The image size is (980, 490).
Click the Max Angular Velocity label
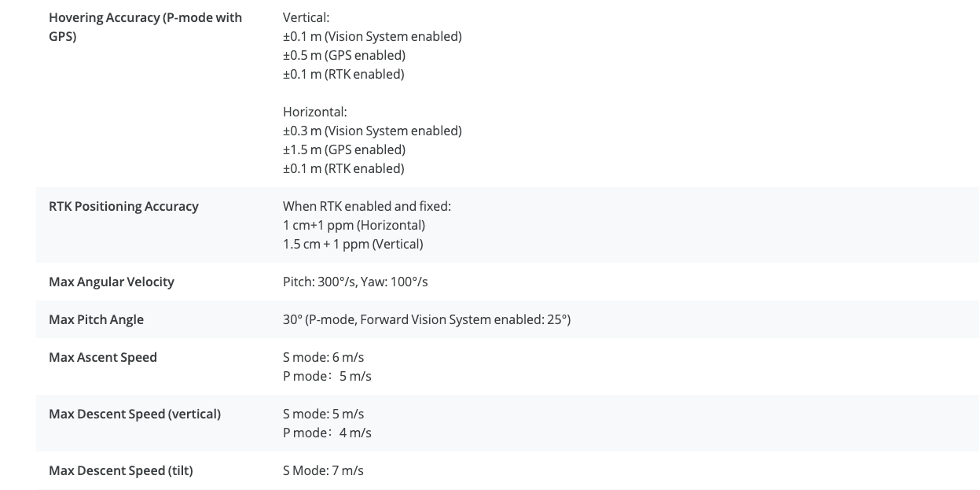click(x=112, y=282)
